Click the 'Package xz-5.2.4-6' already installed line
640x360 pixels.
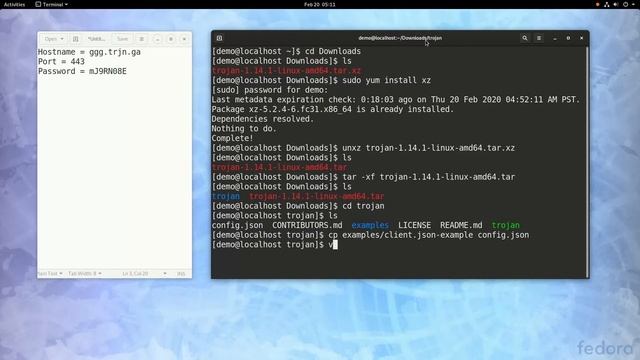[x=333, y=109]
